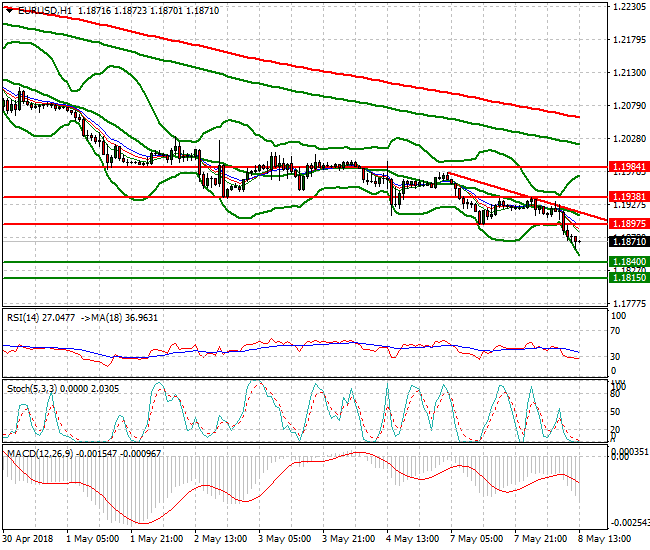Click the 1.20795 value on price scale
This screenshot has width=650, height=550.
pyautogui.click(x=627, y=105)
